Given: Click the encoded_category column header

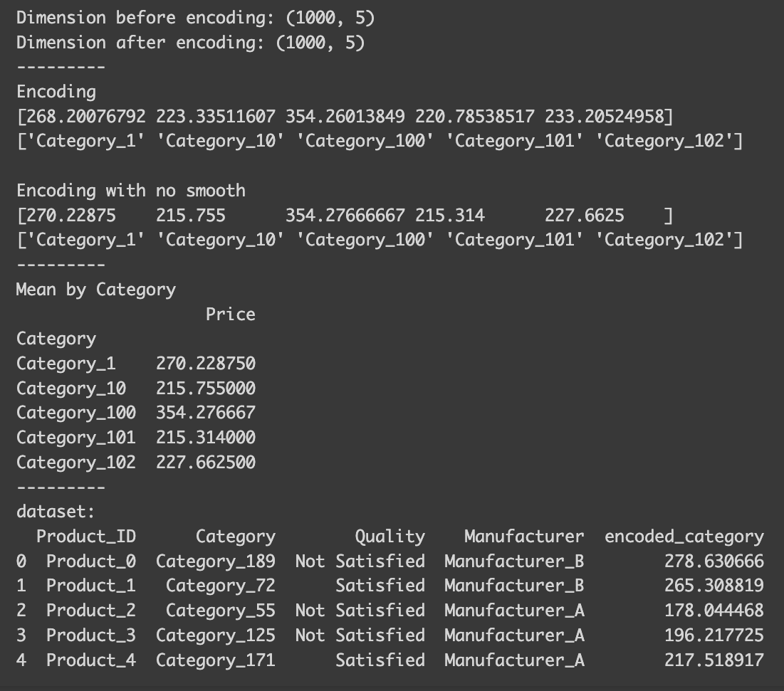Looking at the screenshot, I should [x=684, y=537].
